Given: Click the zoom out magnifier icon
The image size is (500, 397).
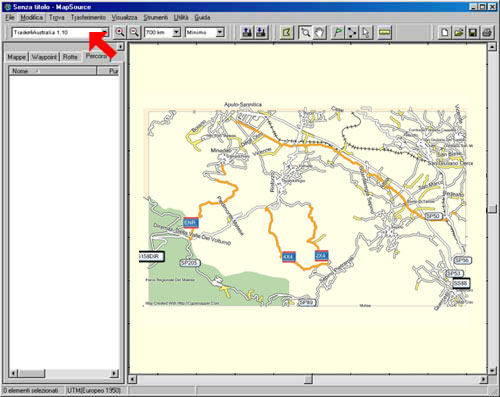Looking at the screenshot, I should point(134,32).
